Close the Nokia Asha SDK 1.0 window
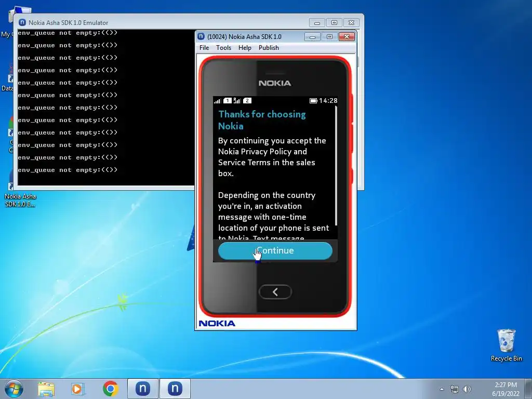 tap(347, 37)
